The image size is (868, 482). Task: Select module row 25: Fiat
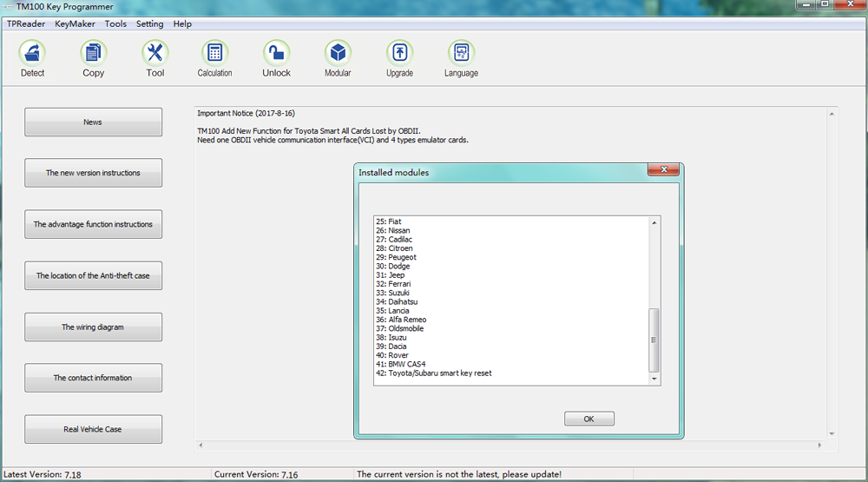[389, 221]
